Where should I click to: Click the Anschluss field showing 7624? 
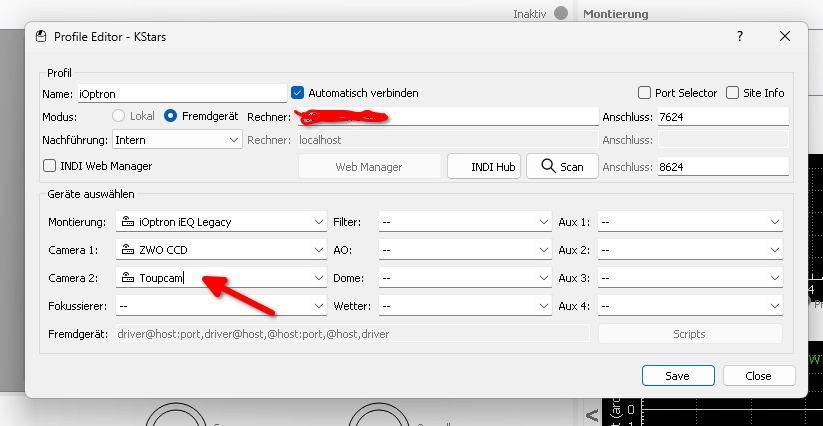[723, 116]
